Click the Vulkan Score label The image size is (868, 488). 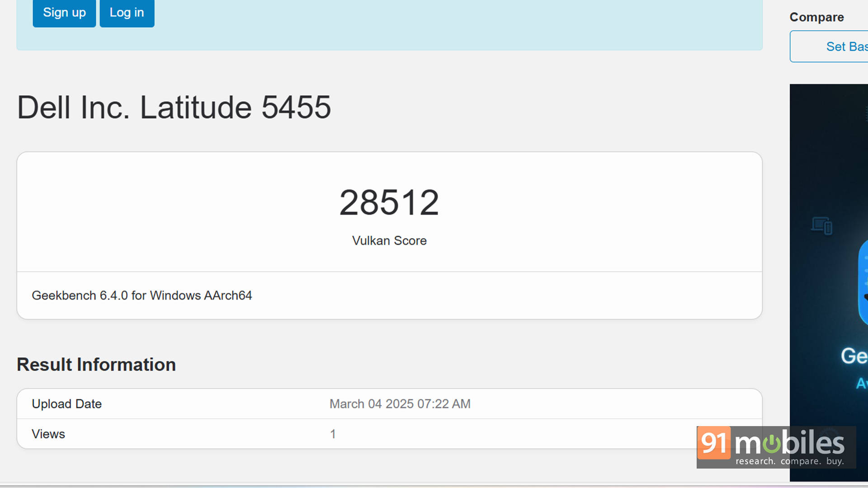[x=389, y=240]
